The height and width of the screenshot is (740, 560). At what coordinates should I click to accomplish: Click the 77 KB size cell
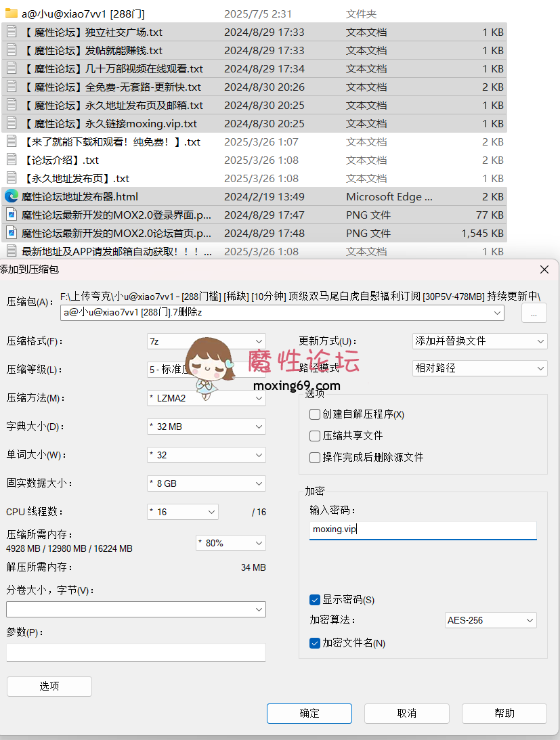490,215
